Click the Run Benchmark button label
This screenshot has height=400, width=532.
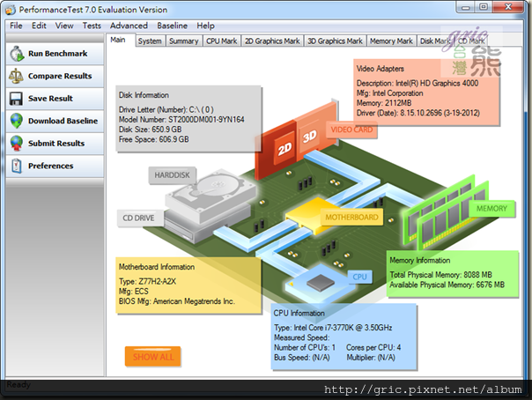pyautogui.click(x=57, y=54)
